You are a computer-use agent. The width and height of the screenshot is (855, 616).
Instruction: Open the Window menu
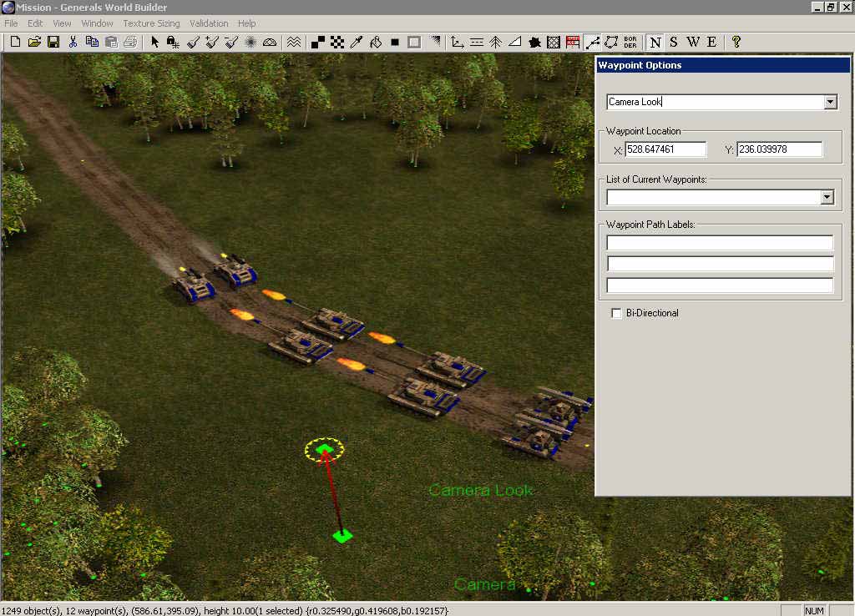coord(97,23)
